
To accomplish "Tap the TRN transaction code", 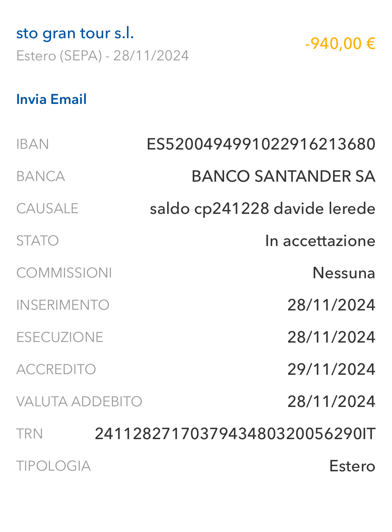I will 235,434.
